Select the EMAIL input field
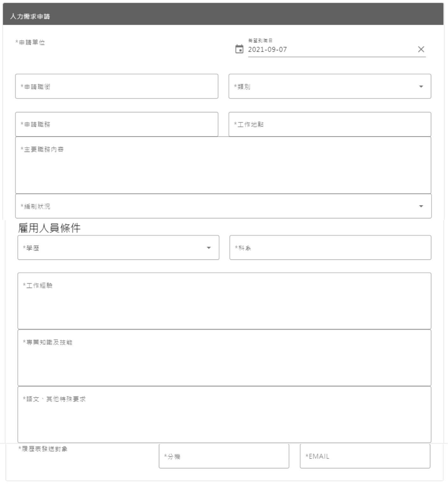 point(366,457)
